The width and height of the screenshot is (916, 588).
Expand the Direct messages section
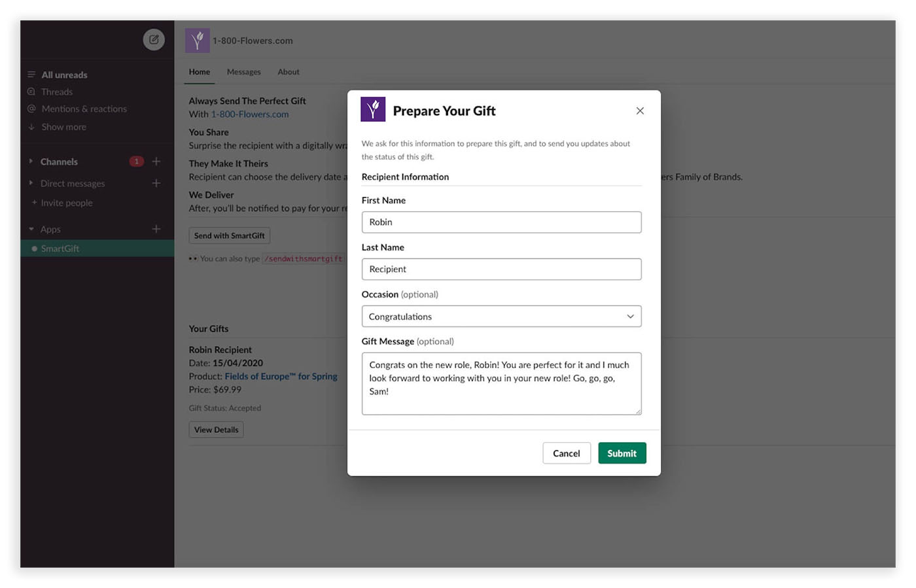point(31,183)
